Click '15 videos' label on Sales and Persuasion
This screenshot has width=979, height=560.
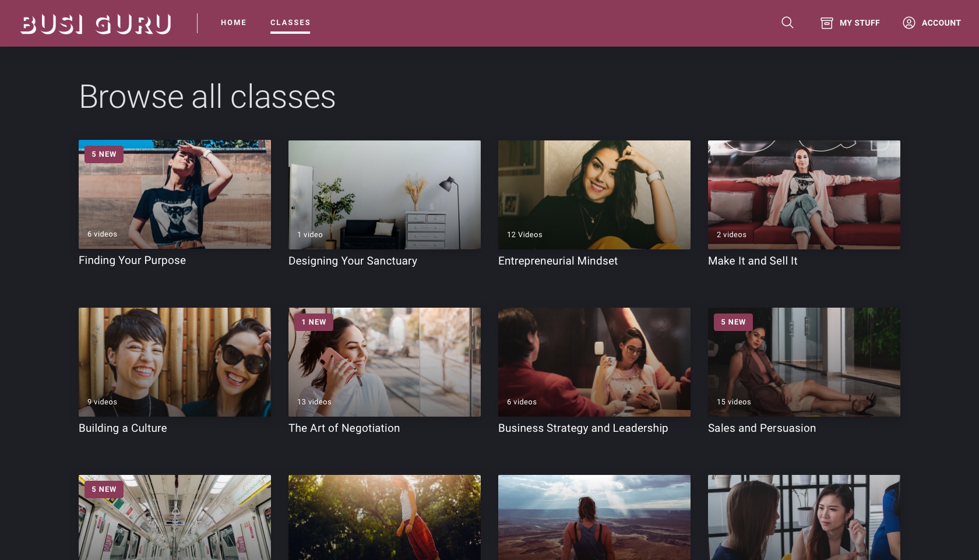click(x=734, y=402)
